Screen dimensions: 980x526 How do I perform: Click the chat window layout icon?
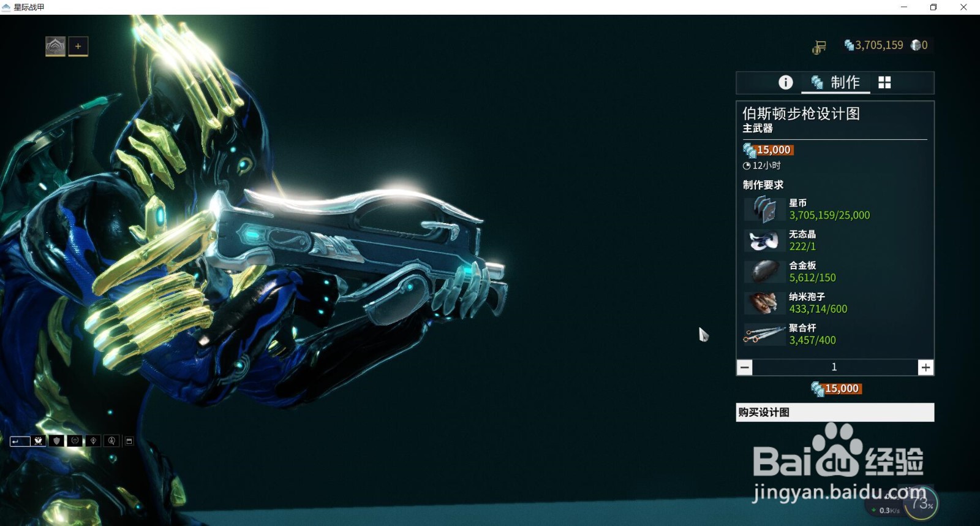[x=129, y=441]
